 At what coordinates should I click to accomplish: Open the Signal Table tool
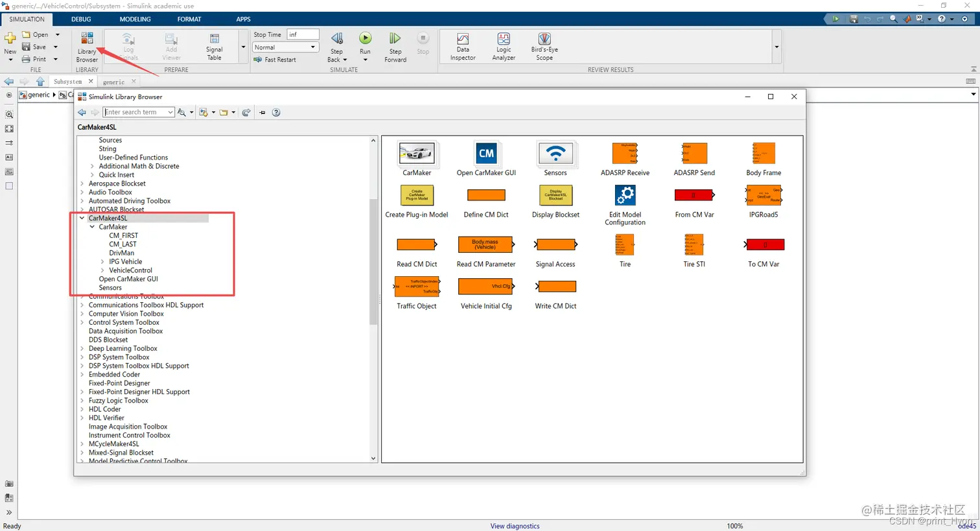click(215, 47)
